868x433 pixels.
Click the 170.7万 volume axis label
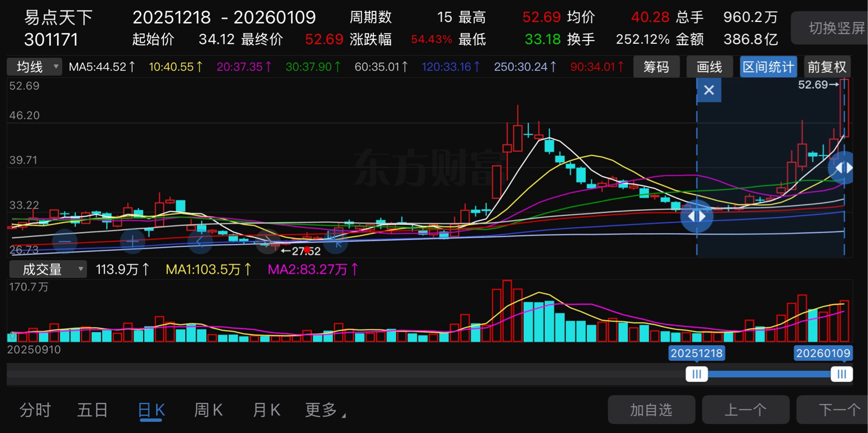pyautogui.click(x=29, y=287)
